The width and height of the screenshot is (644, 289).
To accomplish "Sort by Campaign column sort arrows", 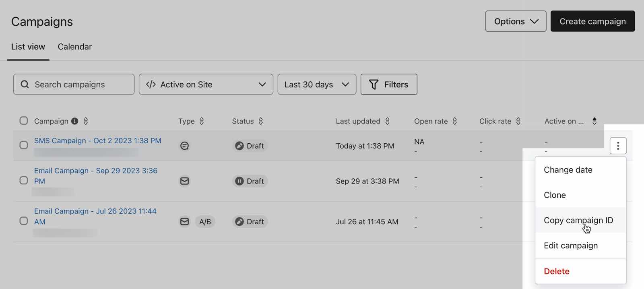I will [x=86, y=121].
